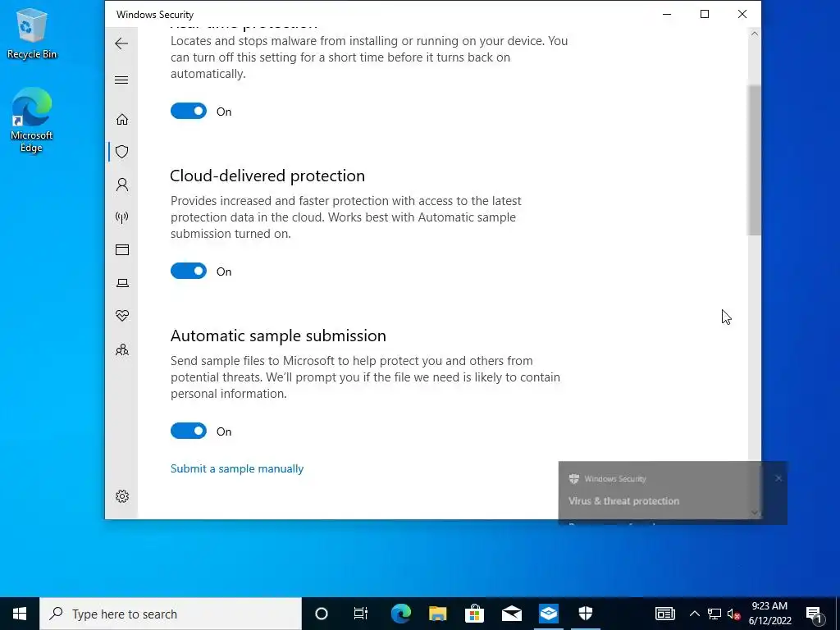Open Windows Sandbox taskbar icon
Image resolution: width=840 pixels, height=630 pixels.
[x=549, y=614]
